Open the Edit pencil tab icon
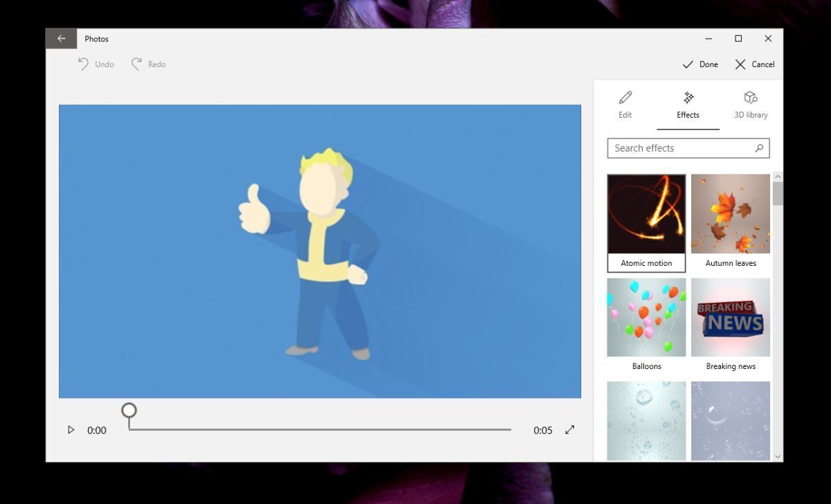The image size is (831, 504). tap(625, 98)
